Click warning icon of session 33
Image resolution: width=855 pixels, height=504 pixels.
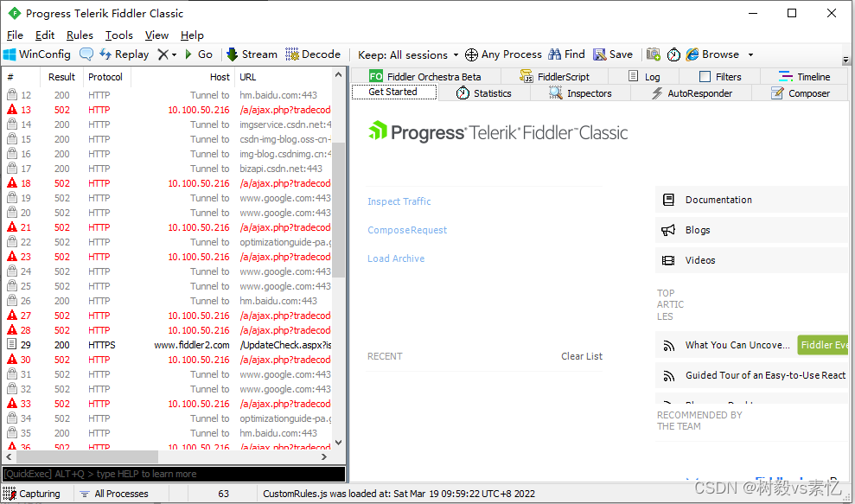pos(12,404)
